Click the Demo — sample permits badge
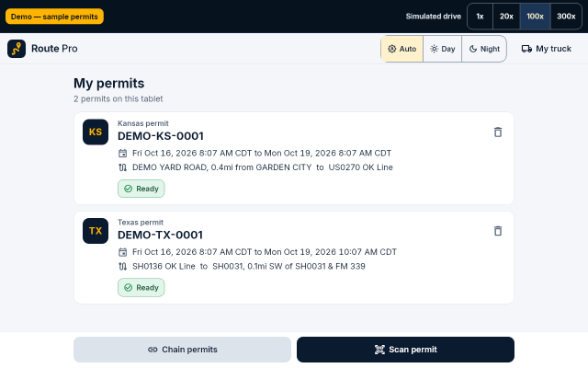588x368 pixels. [x=54, y=17]
